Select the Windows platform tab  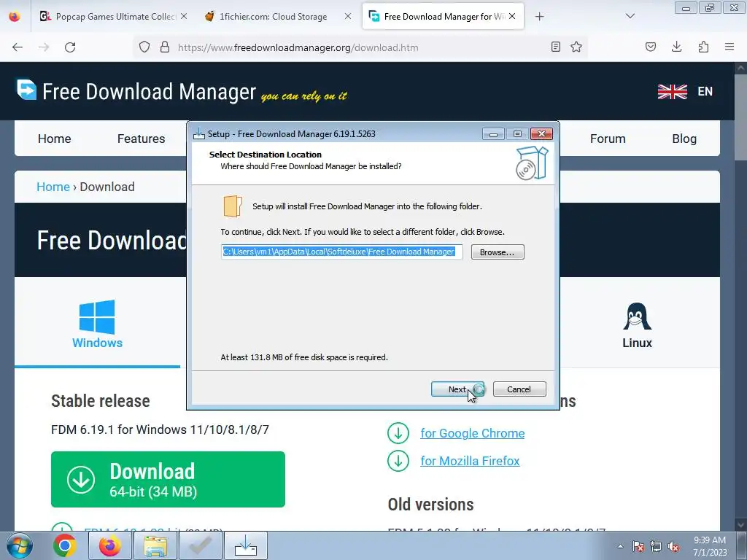97,324
